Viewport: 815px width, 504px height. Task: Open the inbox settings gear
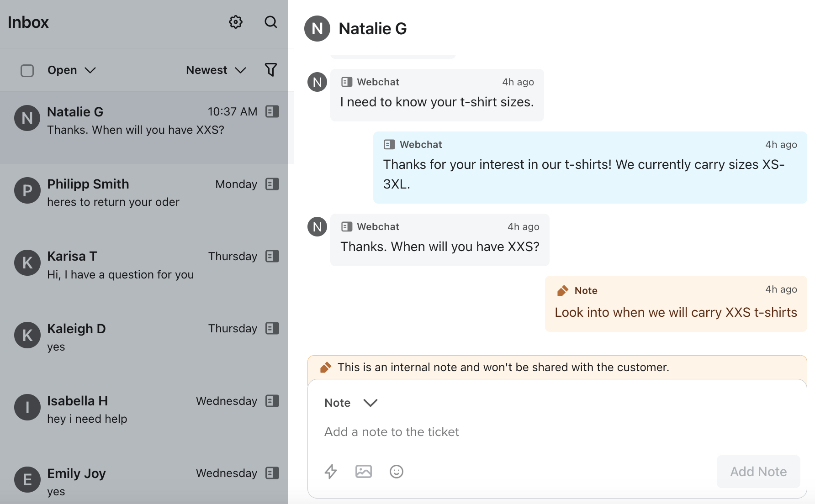point(235,21)
